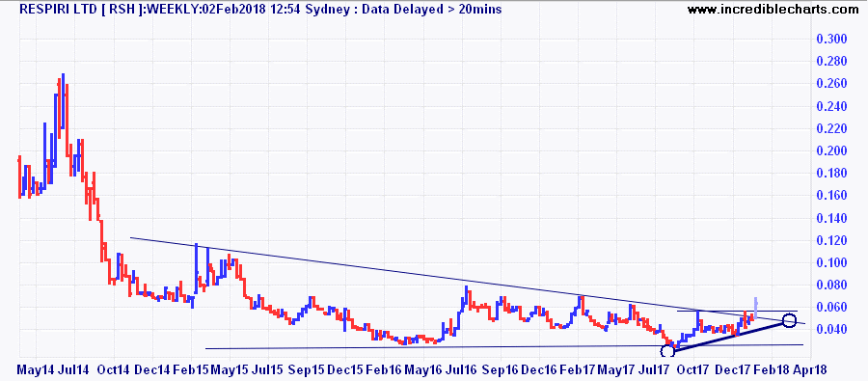Click the 0.180 price axis label
Image resolution: width=868 pixels, height=381 pixels.
tap(832, 174)
